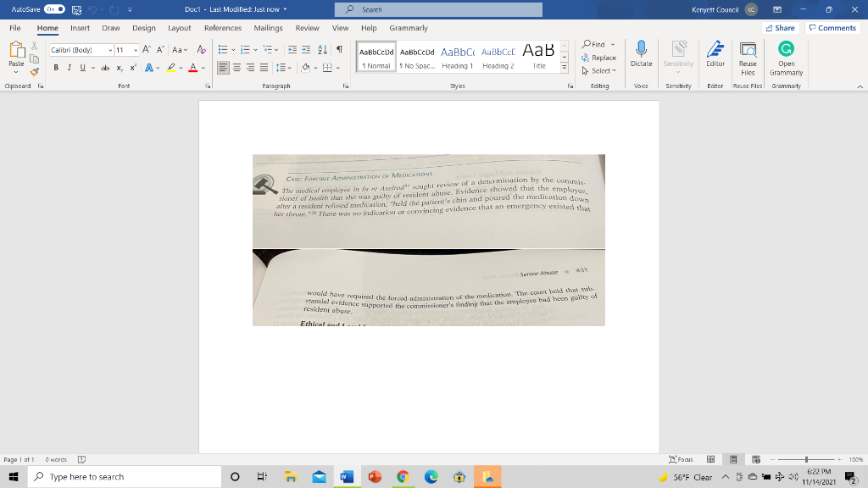Apply text highlight color
868x488 pixels.
click(x=171, y=68)
